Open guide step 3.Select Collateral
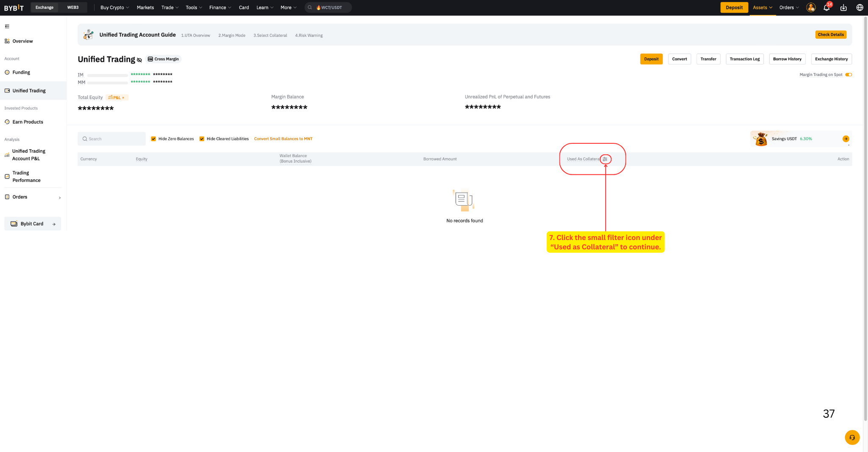 click(270, 36)
